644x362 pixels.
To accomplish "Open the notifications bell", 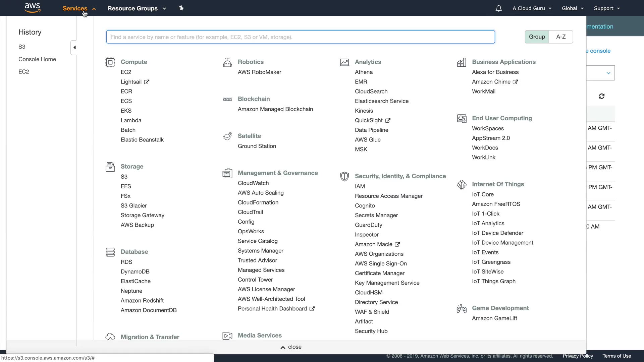I will [x=499, y=8].
